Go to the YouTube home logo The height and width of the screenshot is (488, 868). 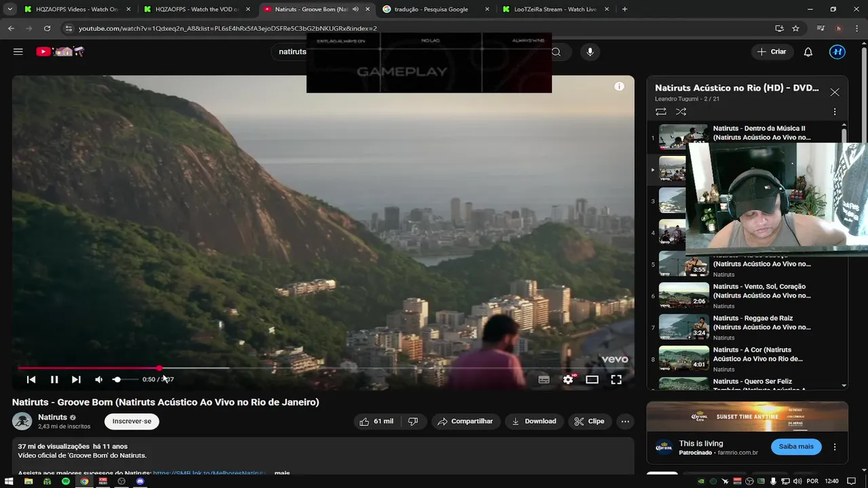click(x=60, y=52)
